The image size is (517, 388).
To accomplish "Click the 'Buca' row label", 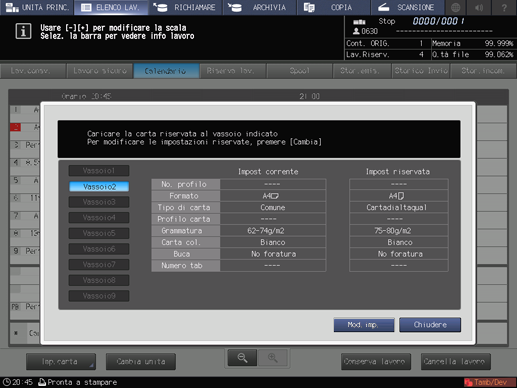I will click(x=185, y=254).
